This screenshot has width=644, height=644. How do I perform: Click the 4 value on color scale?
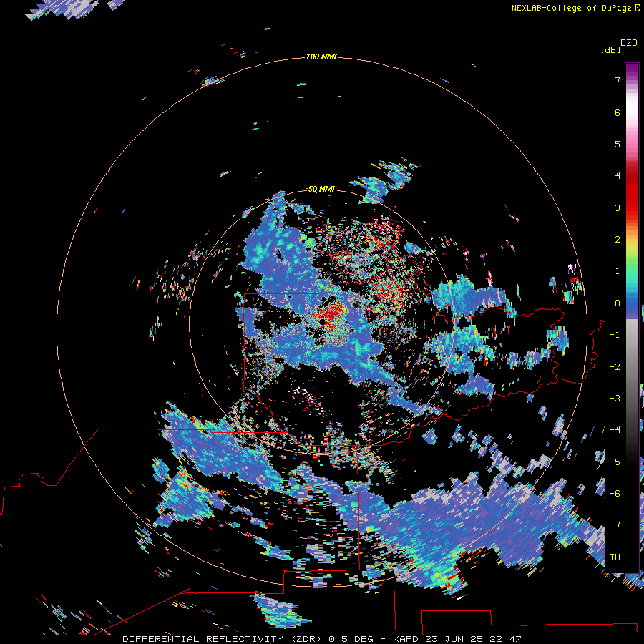[x=618, y=176]
